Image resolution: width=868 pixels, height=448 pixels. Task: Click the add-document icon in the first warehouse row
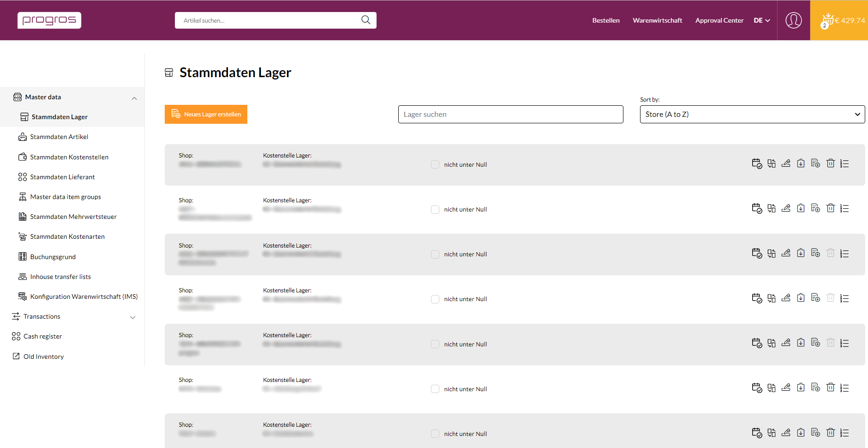[x=815, y=163]
